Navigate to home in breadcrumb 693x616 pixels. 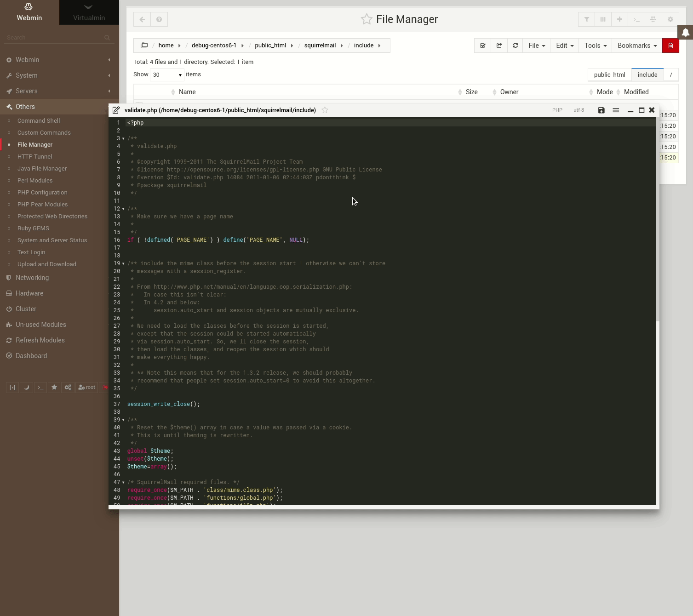[166, 46]
